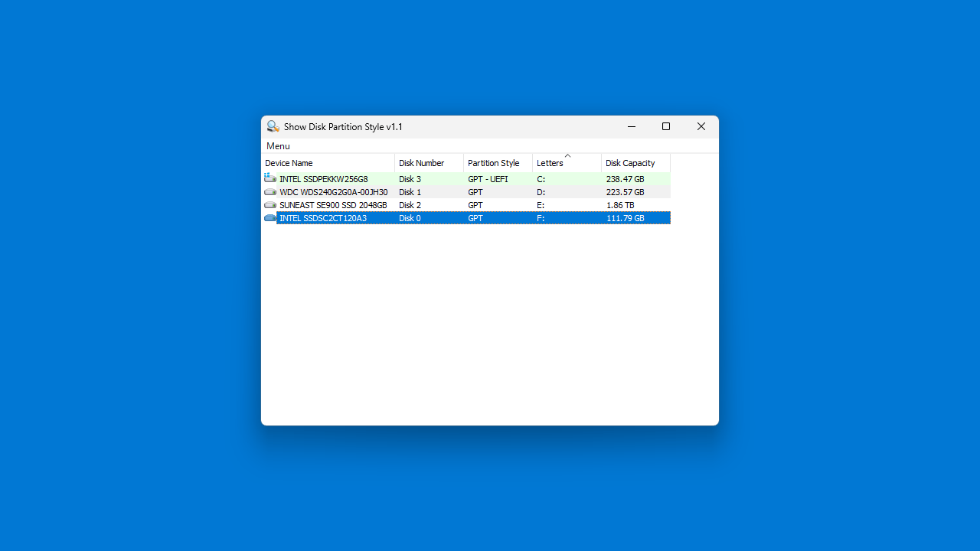
Task: Click the C: drive letter cell
Action: coord(541,179)
